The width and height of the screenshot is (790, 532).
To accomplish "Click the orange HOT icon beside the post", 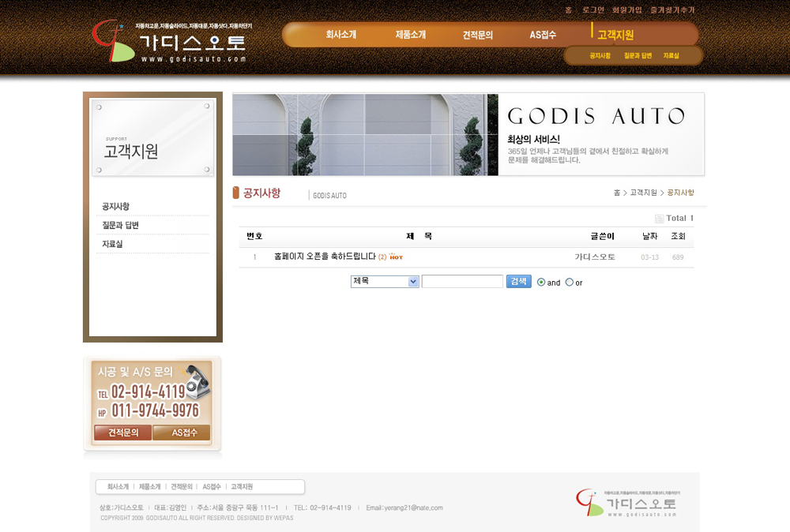I will (x=396, y=257).
